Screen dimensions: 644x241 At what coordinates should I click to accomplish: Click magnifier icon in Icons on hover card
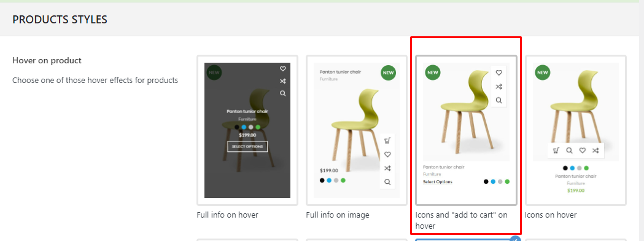coord(569,151)
